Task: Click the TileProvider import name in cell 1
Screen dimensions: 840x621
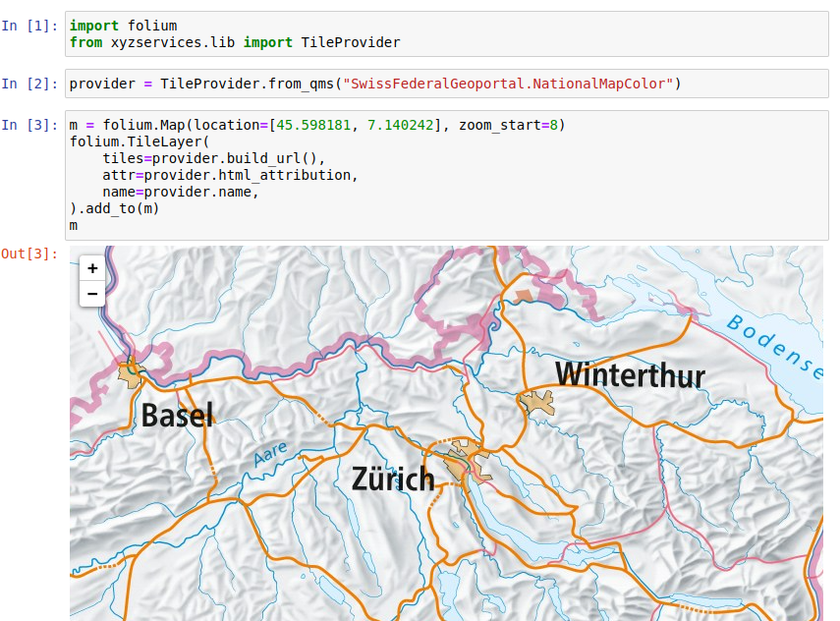Action: point(351,42)
